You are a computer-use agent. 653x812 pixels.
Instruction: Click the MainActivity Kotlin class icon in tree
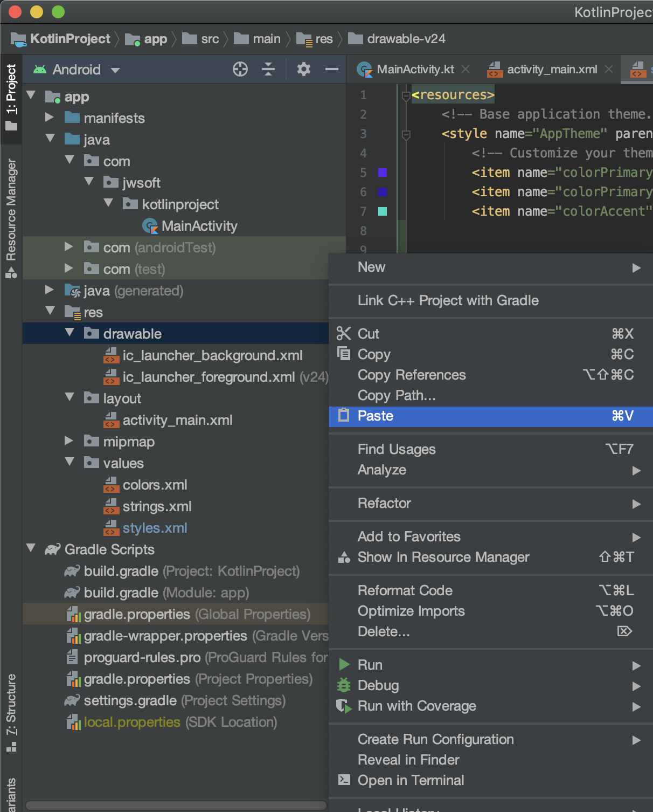tap(150, 226)
